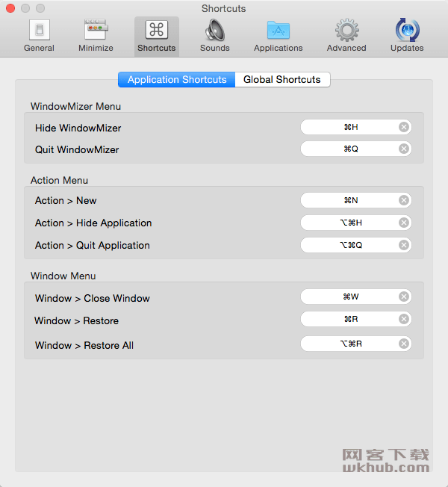This screenshot has height=487, width=448.
Task: Click the "Quit WindowMizer" label
Action: 77,149
